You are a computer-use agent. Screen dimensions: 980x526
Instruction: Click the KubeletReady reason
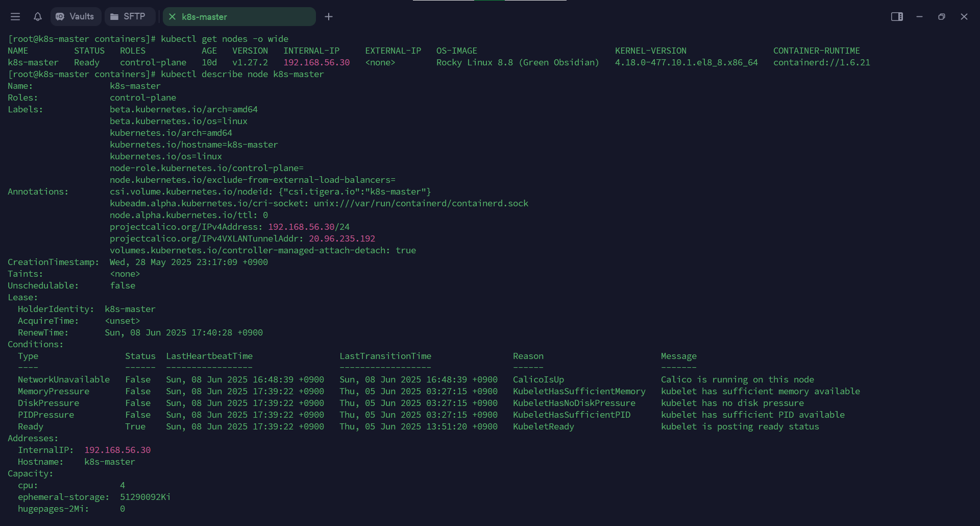click(x=544, y=426)
